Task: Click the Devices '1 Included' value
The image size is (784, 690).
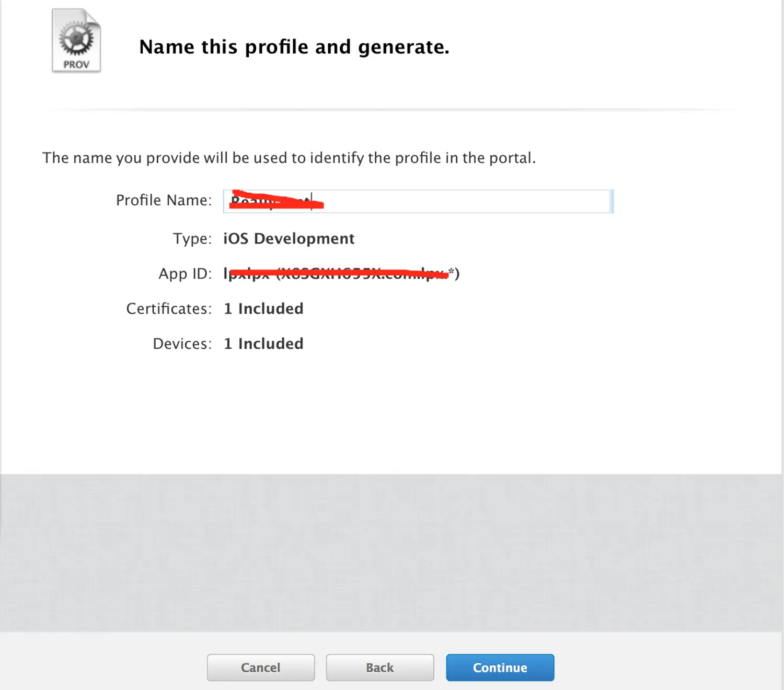Action: pos(263,344)
